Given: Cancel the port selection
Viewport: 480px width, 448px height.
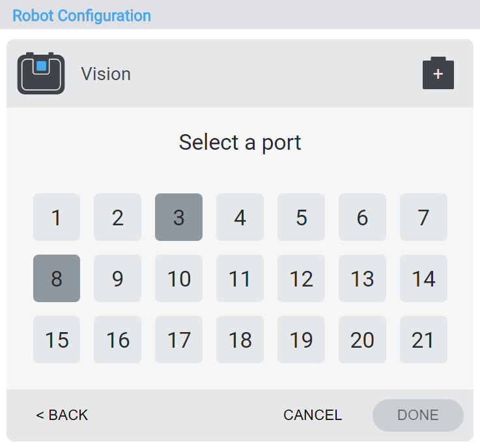Looking at the screenshot, I should (x=313, y=415).
